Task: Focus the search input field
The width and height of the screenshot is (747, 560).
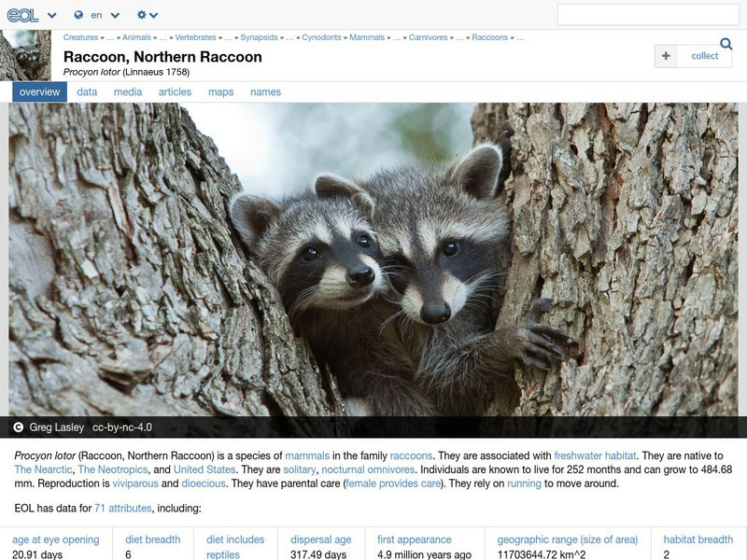Action: (648, 15)
